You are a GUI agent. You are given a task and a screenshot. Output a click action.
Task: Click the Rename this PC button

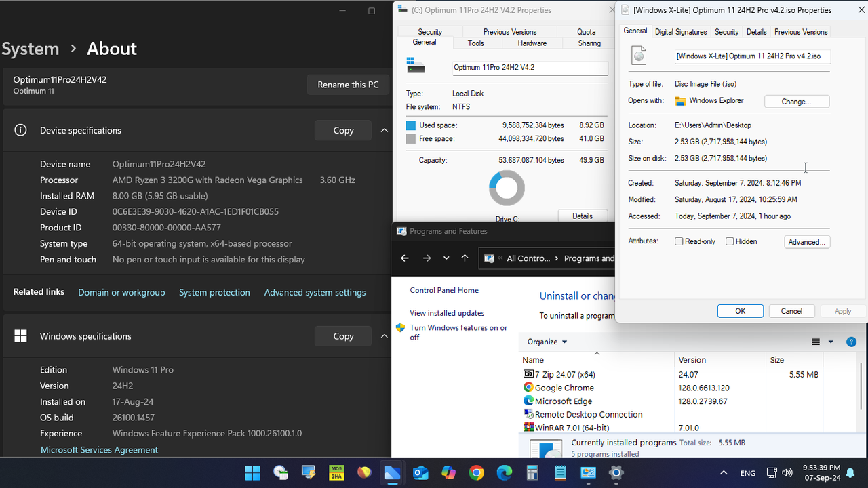pyautogui.click(x=348, y=85)
